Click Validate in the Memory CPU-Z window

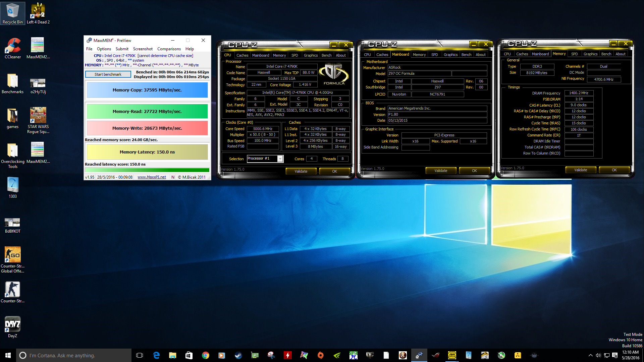(581, 170)
